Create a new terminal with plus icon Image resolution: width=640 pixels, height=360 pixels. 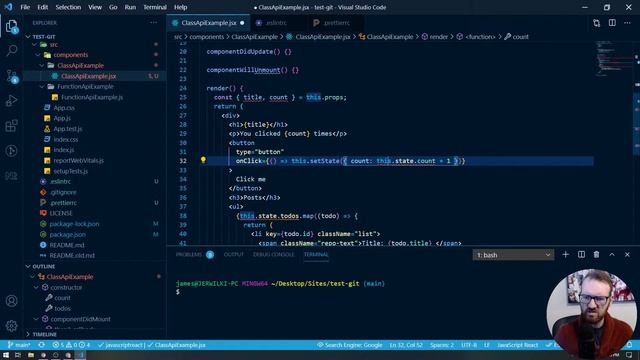[x=565, y=255]
